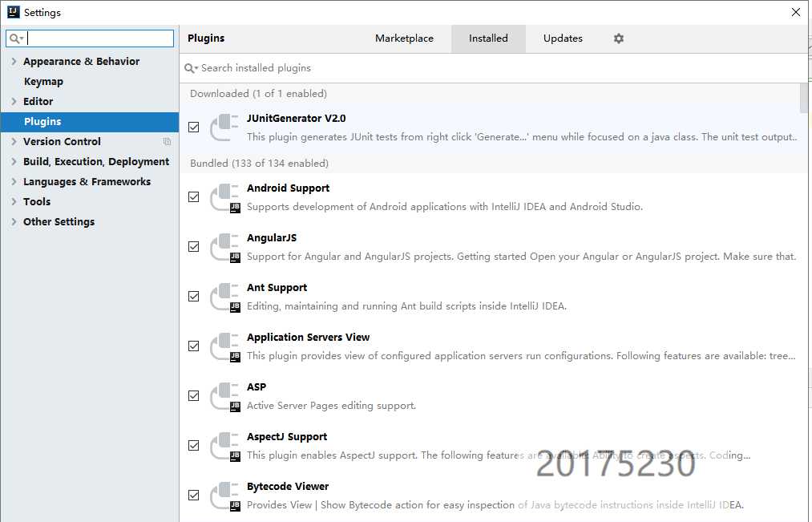This screenshot has height=522, width=812.
Task: Select the ASP plugin name
Action: [x=257, y=387]
